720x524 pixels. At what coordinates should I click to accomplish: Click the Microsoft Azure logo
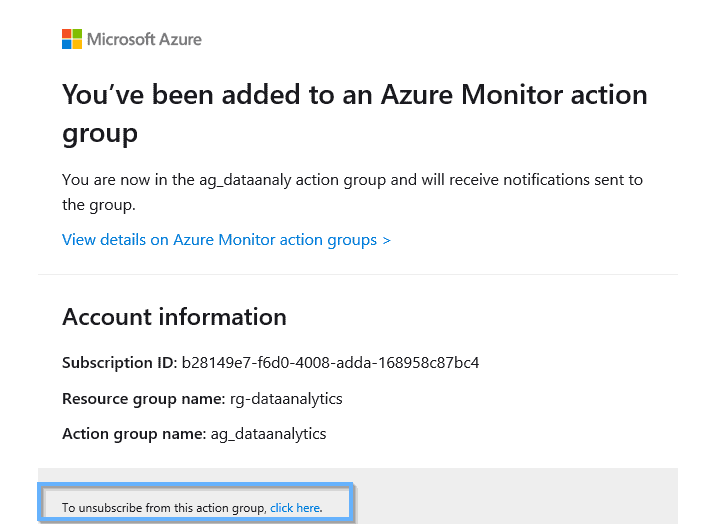pos(132,39)
